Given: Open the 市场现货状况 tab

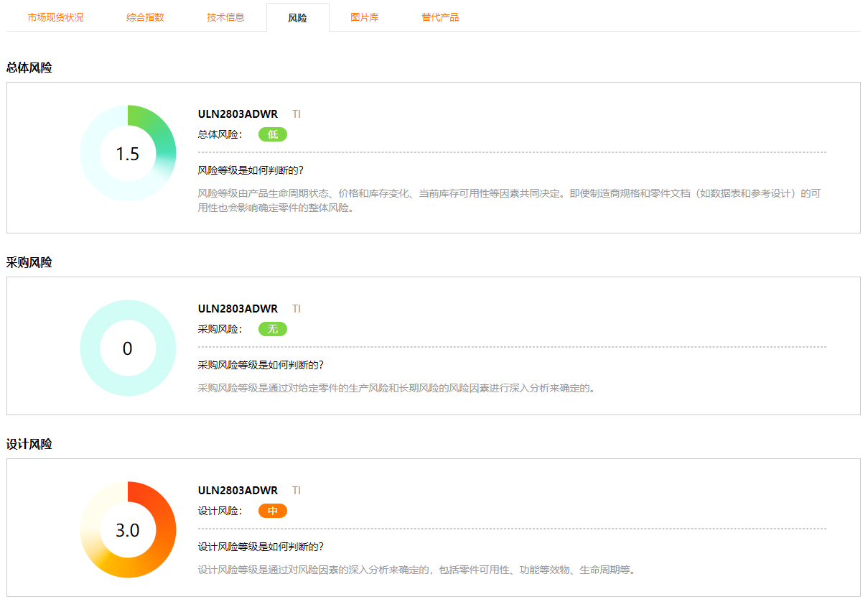Looking at the screenshot, I should point(55,17).
